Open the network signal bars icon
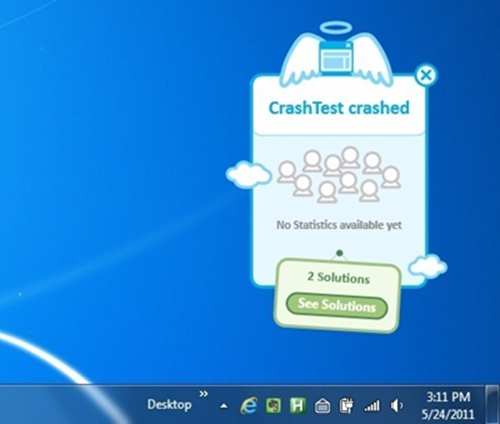Screen dimensions: 500x424 pyautogui.click(x=372, y=406)
